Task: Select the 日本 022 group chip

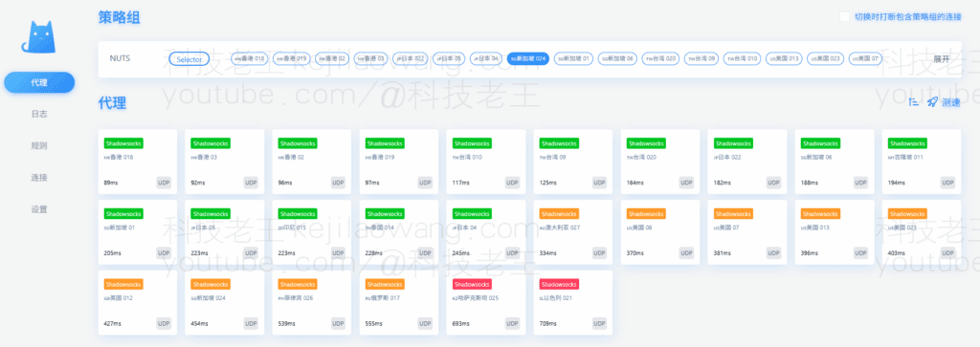Action: (x=411, y=58)
